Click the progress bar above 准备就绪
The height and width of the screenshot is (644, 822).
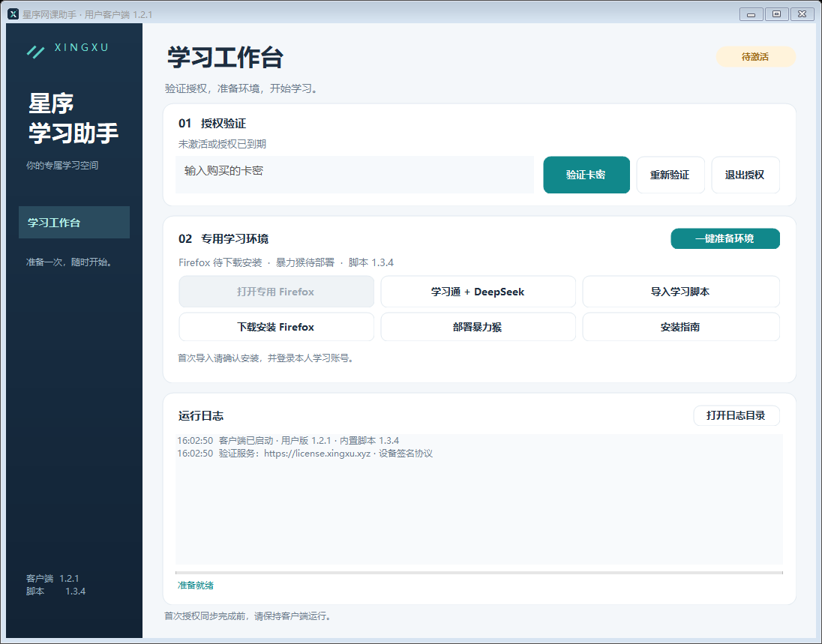point(479,573)
